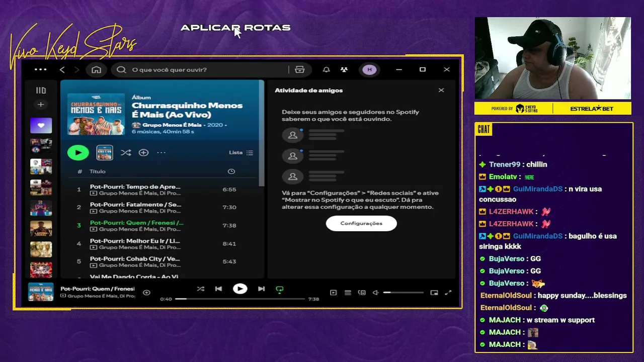This screenshot has width=644, height=362.
Task: Enable shuffle for the album
Action: tap(126, 152)
